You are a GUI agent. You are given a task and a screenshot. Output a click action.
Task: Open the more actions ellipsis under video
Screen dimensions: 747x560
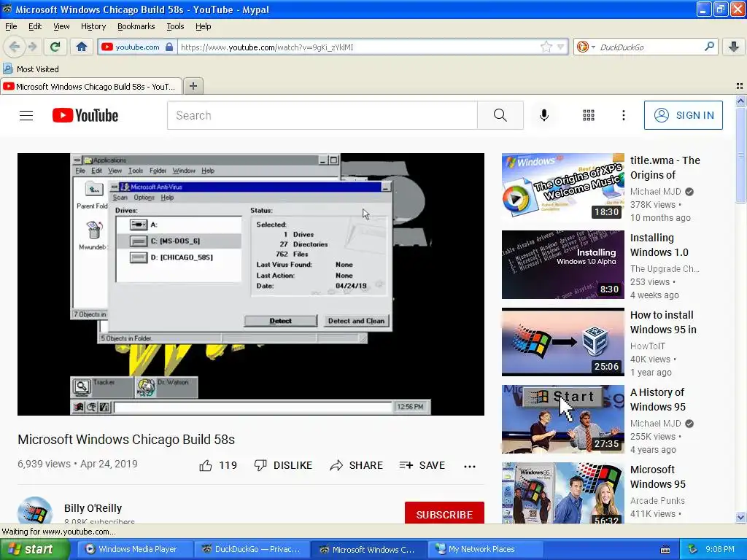tap(470, 466)
